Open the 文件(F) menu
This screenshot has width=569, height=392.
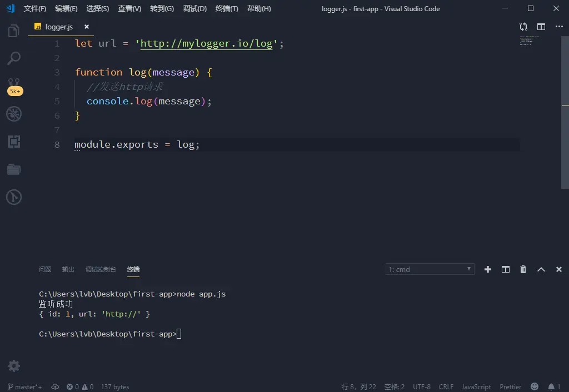[x=35, y=9]
